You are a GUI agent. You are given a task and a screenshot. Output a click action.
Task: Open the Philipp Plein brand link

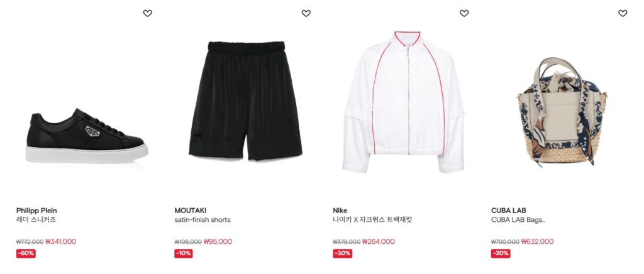click(x=36, y=211)
